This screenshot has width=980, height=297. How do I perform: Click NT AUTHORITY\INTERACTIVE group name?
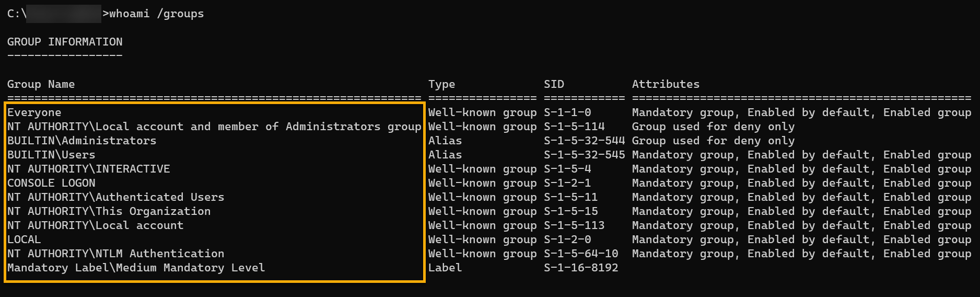click(x=89, y=169)
